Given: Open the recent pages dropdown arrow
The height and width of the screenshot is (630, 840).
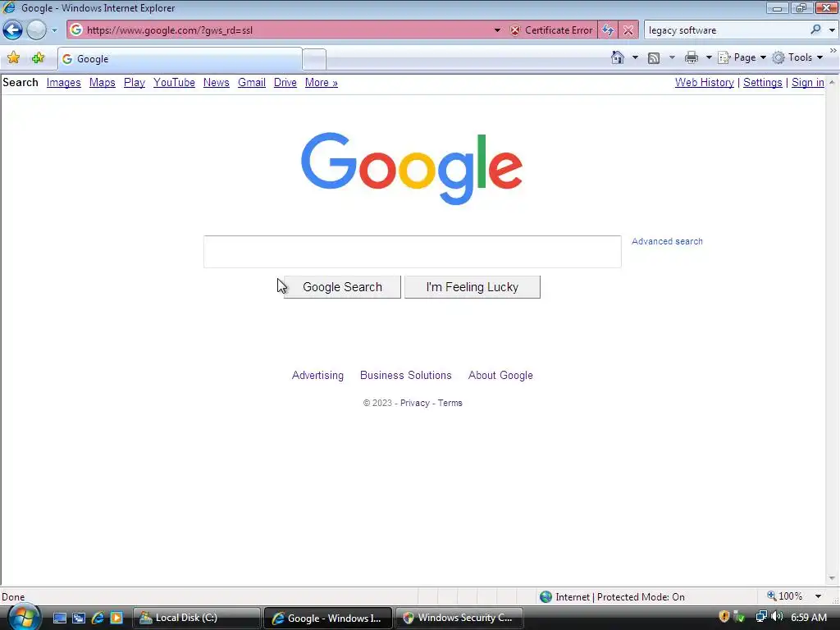Looking at the screenshot, I should pyautogui.click(x=54, y=30).
